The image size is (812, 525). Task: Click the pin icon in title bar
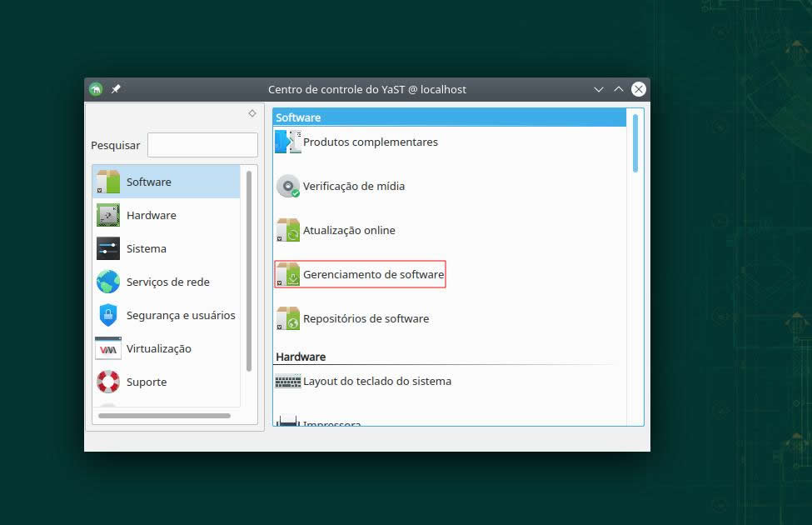pos(116,89)
